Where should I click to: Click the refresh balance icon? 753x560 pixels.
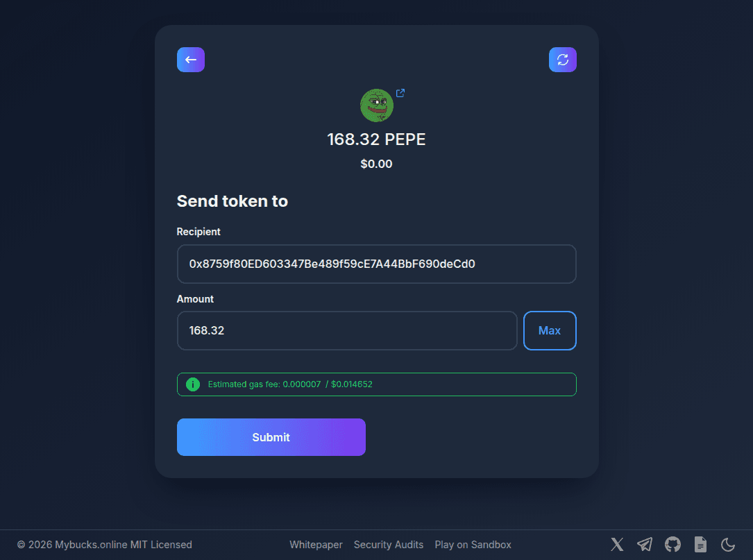(562, 60)
